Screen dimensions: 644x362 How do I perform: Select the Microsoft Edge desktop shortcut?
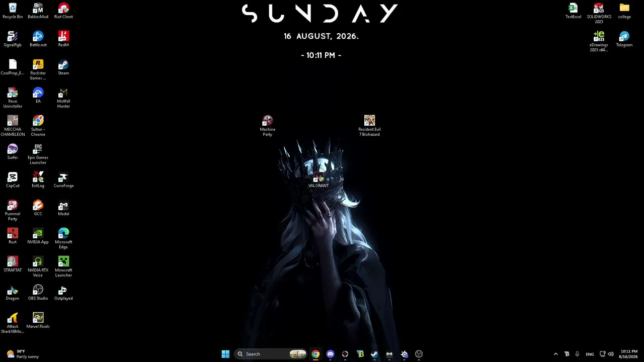[x=63, y=239]
